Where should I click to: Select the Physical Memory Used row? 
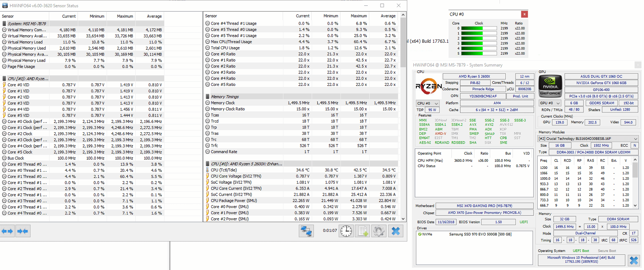click(x=82, y=48)
